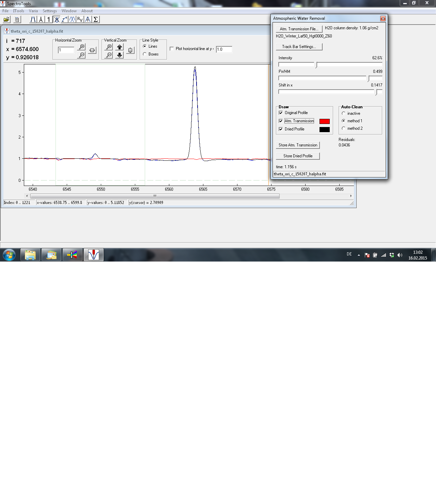Open the ITools menu
This screenshot has width=436, height=504.
(18, 11)
